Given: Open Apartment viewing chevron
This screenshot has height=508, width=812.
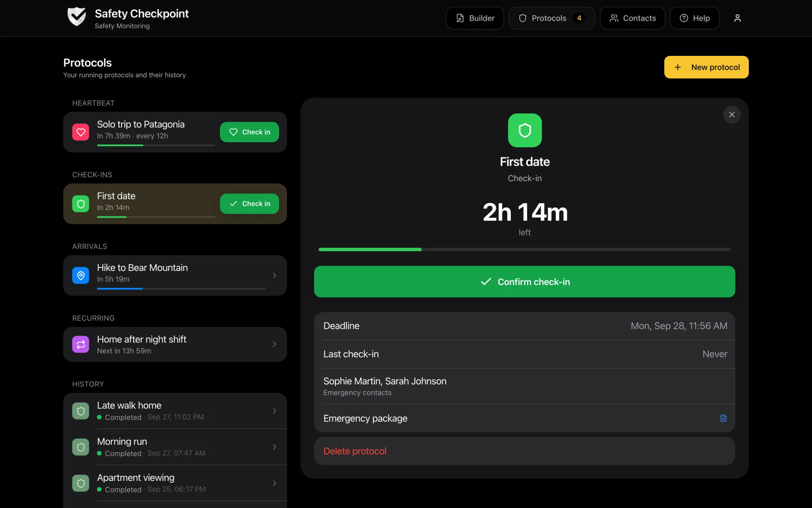Looking at the screenshot, I should [274, 483].
